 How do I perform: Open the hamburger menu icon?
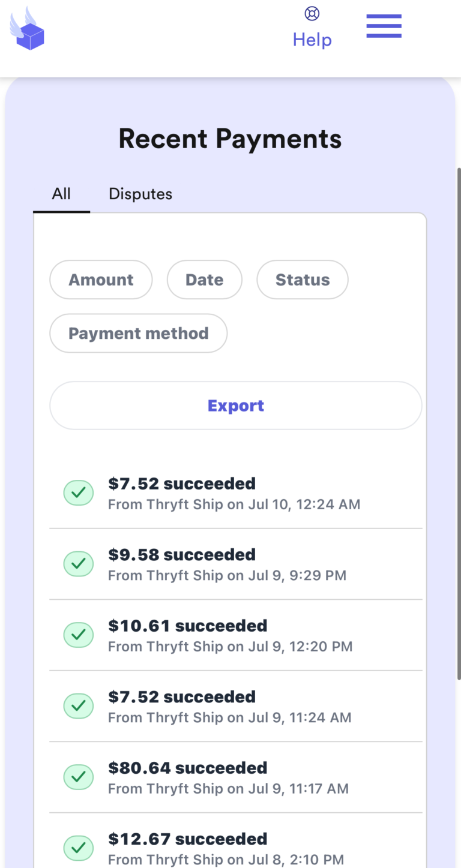(384, 26)
